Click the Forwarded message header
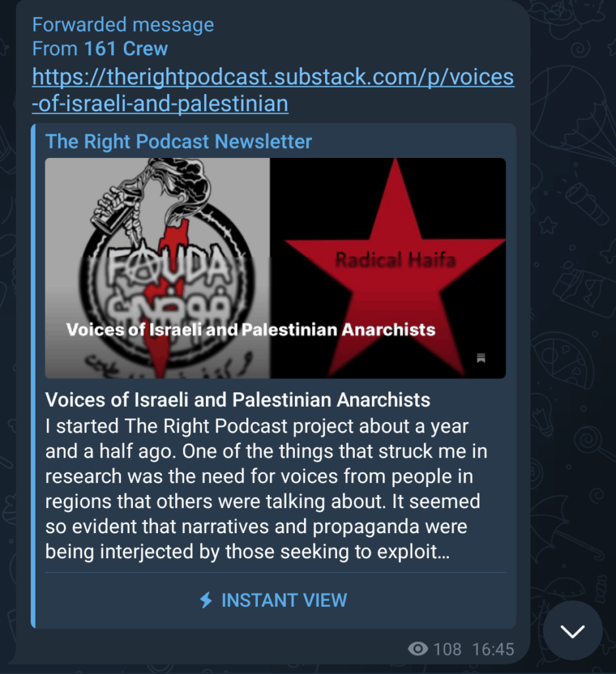616x674 pixels. tap(123, 24)
